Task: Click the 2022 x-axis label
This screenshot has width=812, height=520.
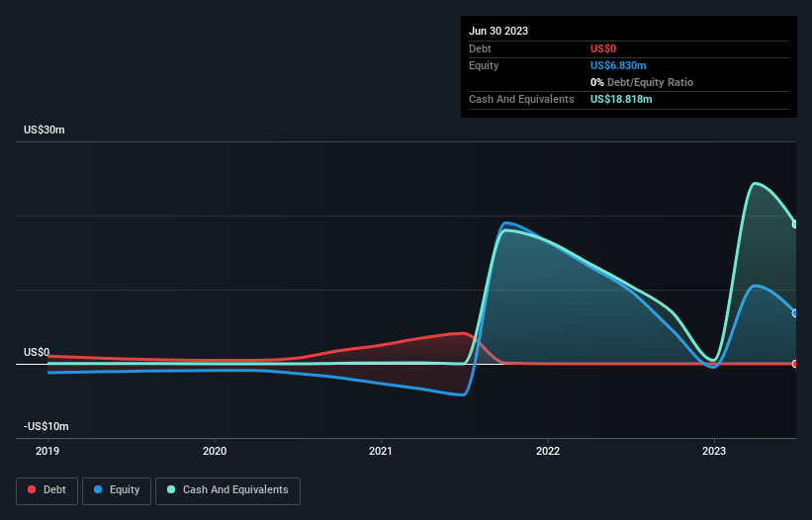Action: [x=548, y=451]
